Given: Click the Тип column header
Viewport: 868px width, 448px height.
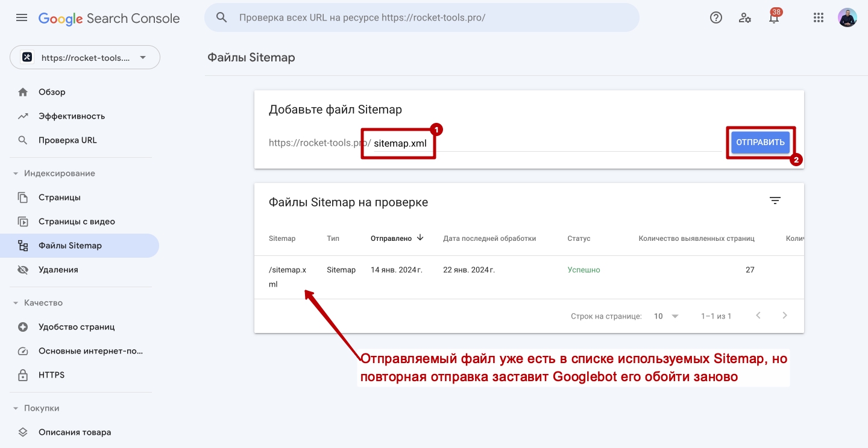Looking at the screenshot, I should tap(333, 238).
